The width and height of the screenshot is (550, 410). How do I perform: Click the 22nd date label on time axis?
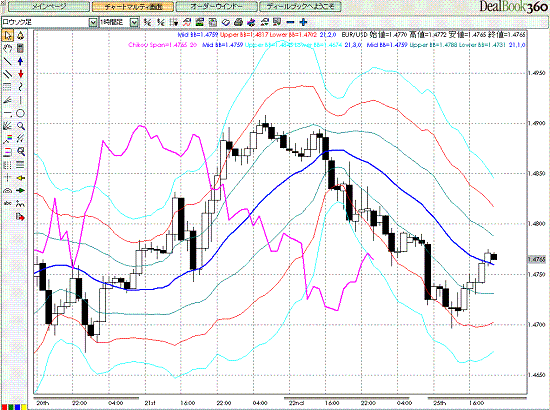pyautogui.click(x=296, y=403)
